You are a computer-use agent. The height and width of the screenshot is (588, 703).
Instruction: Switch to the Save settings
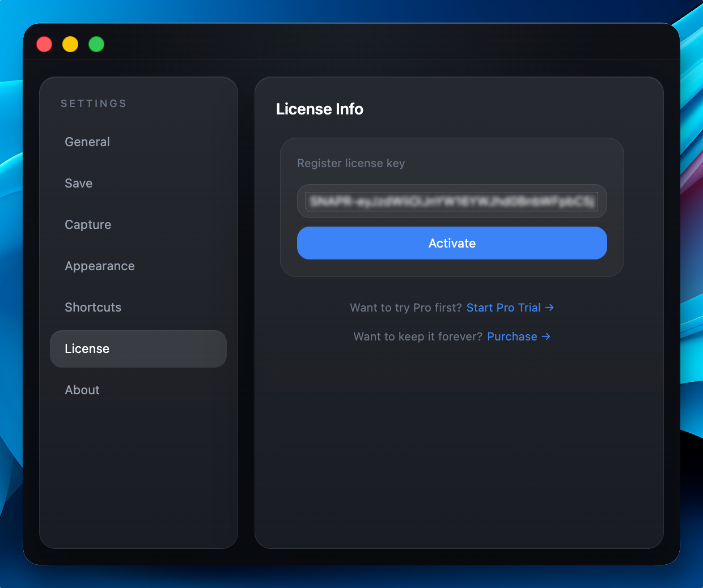click(x=79, y=183)
